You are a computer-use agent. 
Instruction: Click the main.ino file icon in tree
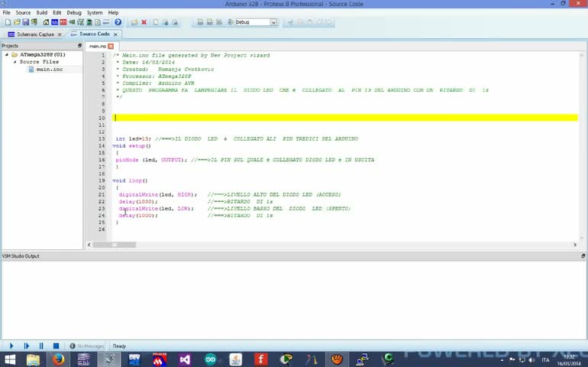pyautogui.click(x=31, y=70)
